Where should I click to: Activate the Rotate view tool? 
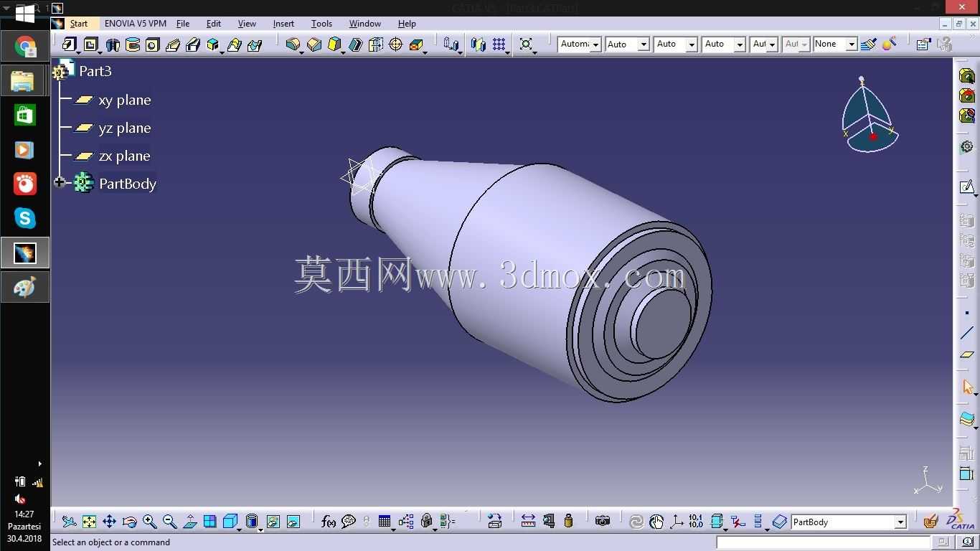pyautogui.click(x=129, y=522)
